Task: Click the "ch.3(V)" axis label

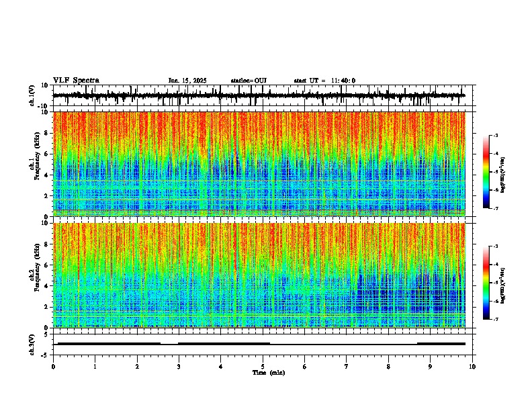Action: pyautogui.click(x=32, y=345)
